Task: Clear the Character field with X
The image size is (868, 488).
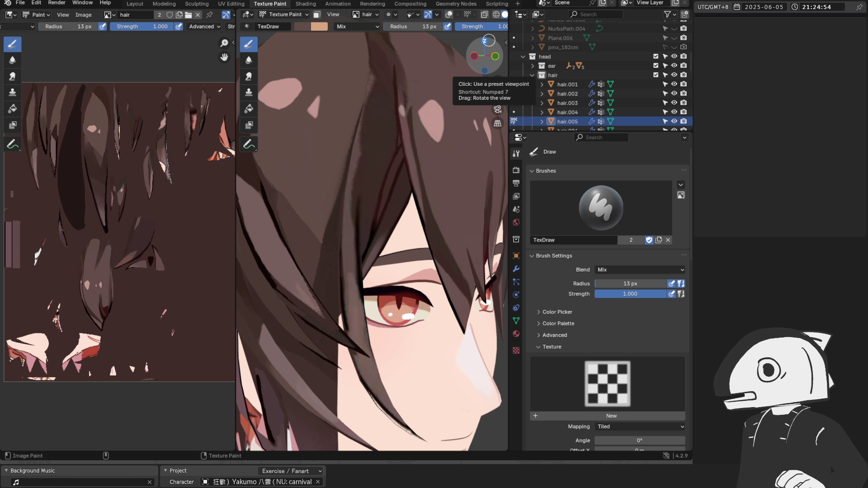Action: pyautogui.click(x=318, y=482)
